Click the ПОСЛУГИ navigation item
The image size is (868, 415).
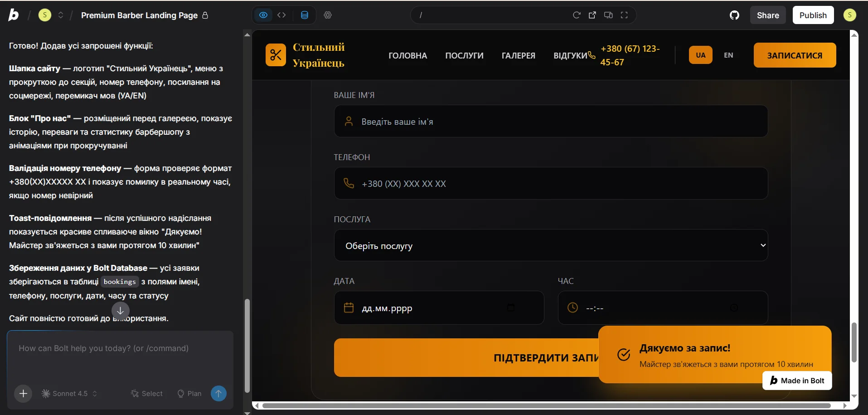point(464,55)
